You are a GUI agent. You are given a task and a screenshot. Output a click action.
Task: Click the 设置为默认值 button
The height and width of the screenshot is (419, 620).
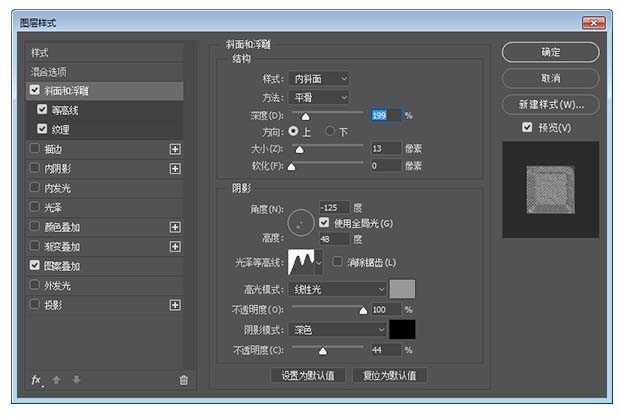308,376
